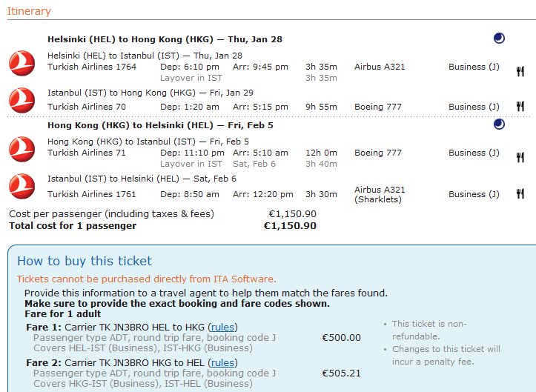
Task: Click Fare 2 price €505.21
Action: [341, 373]
